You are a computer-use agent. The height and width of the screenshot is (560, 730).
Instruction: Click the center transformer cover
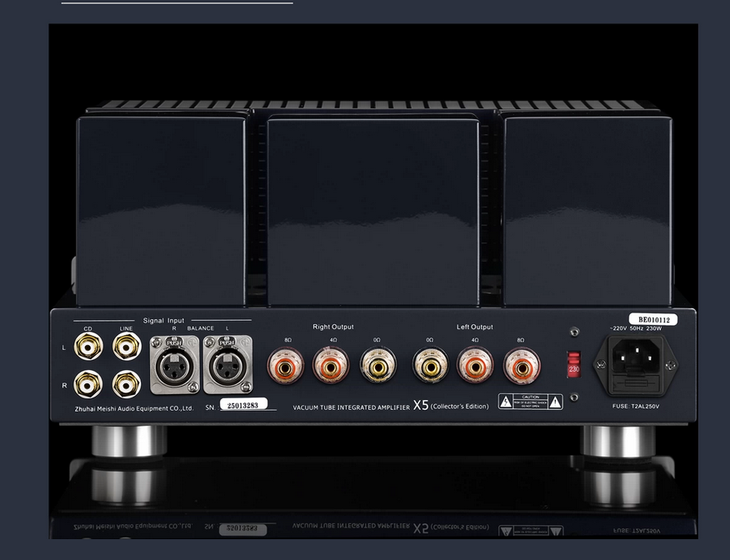click(x=372, y=212)
